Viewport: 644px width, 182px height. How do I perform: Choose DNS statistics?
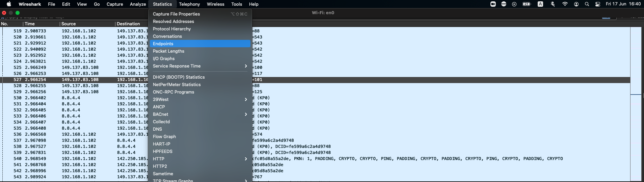coord(200,129)
